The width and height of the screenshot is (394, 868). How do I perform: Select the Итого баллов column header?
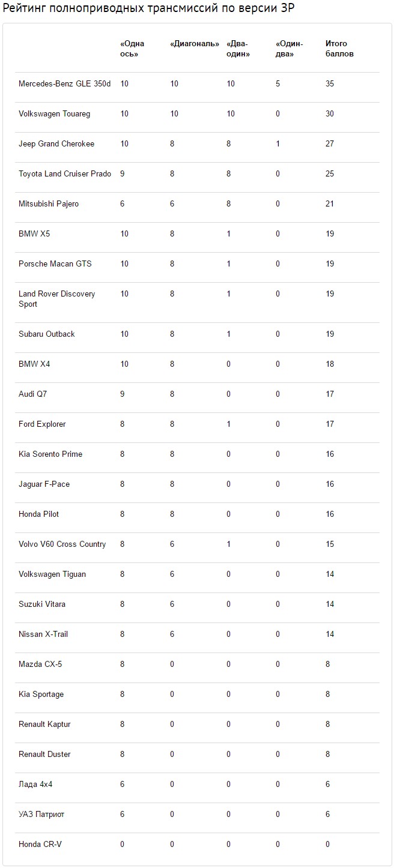coord(339,49)
